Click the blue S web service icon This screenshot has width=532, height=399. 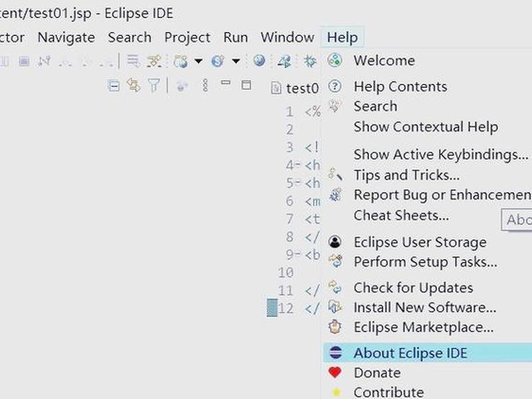coord(217,61)
